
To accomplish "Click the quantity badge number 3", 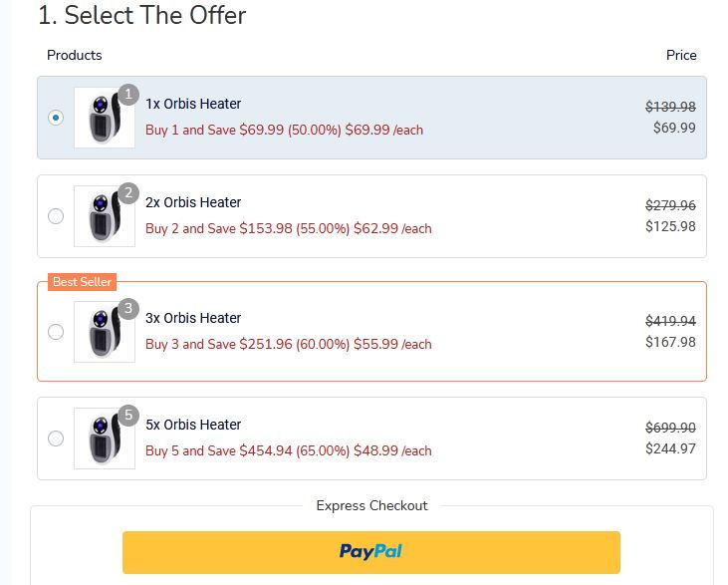I will tap(127, 309).
